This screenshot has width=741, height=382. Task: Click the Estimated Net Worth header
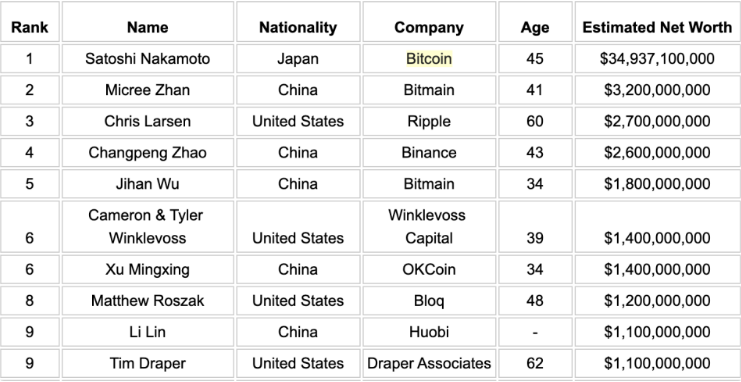tap(657, 27)
